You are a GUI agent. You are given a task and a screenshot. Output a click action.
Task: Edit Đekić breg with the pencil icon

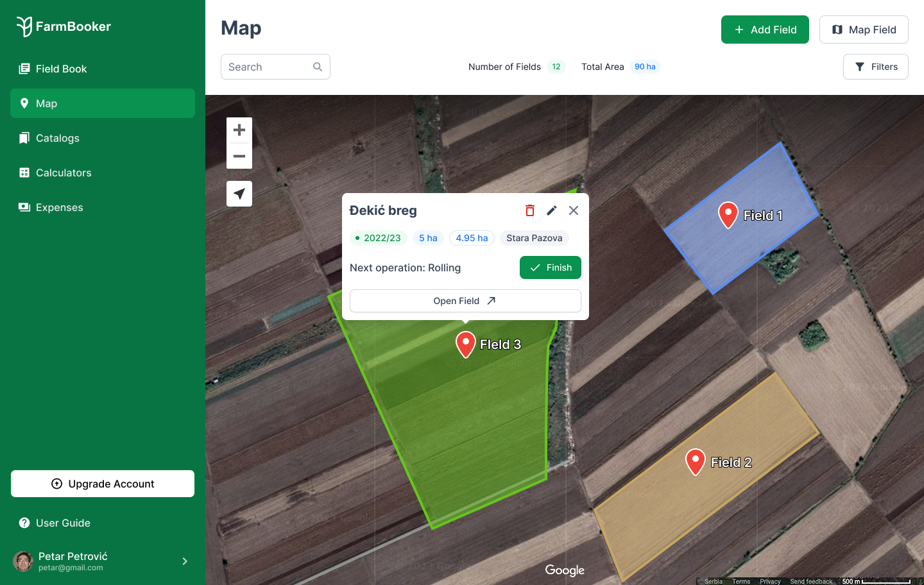pyautogui.click(x=552, y=210)
